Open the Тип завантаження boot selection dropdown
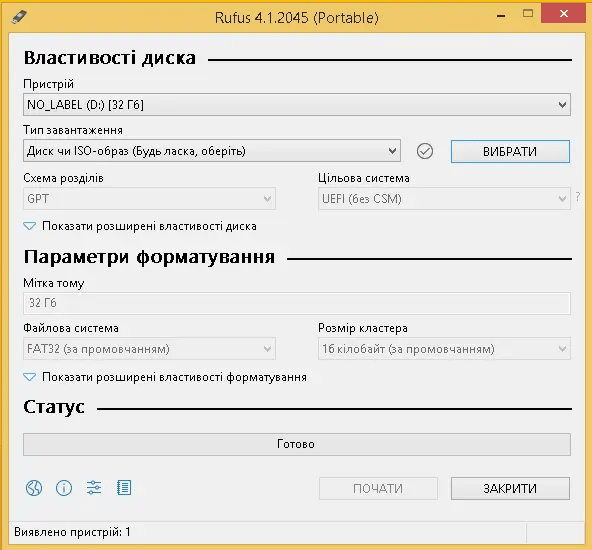Viewport: 592px width, 550px height. pos(212,151)
